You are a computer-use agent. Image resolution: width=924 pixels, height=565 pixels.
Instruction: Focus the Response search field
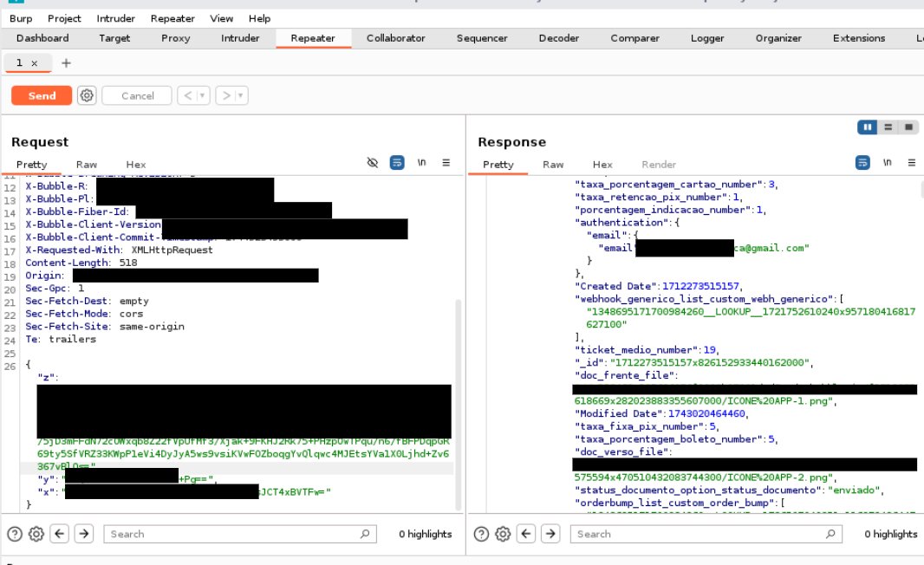[706, 534]
